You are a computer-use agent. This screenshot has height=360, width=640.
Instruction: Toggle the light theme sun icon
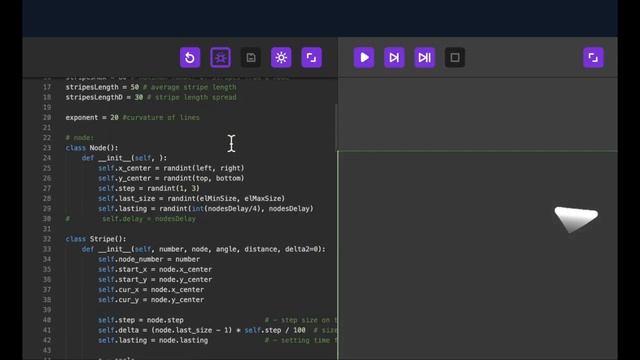[x=281, y=58]
